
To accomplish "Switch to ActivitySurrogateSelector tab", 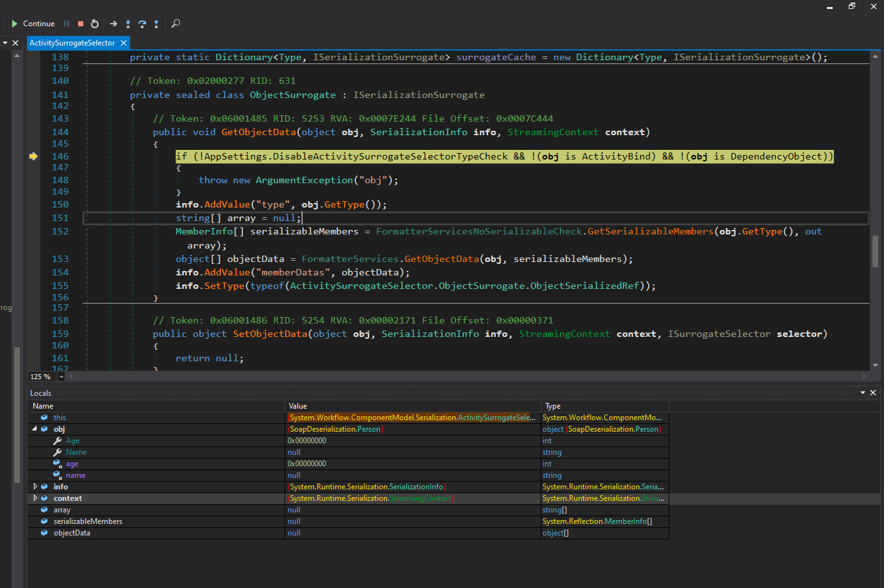I will coord(72,43).
